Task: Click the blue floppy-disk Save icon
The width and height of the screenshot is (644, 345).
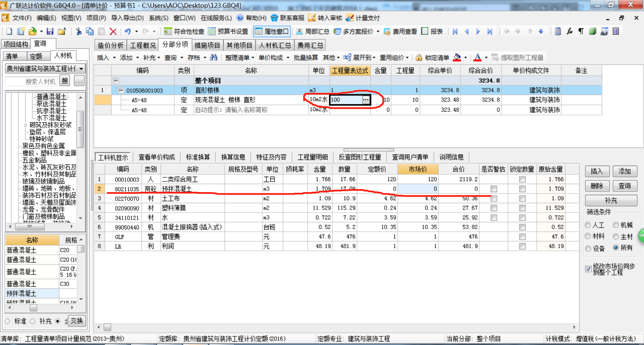Action: [50, 32]
